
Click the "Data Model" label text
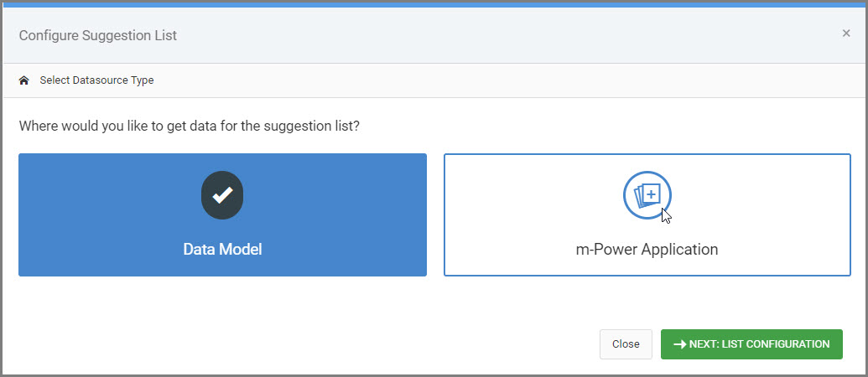point(222,250)
